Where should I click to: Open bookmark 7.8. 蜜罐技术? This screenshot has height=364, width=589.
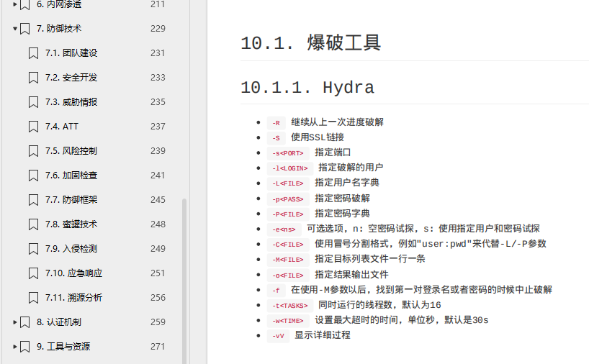tap(71, 224)
